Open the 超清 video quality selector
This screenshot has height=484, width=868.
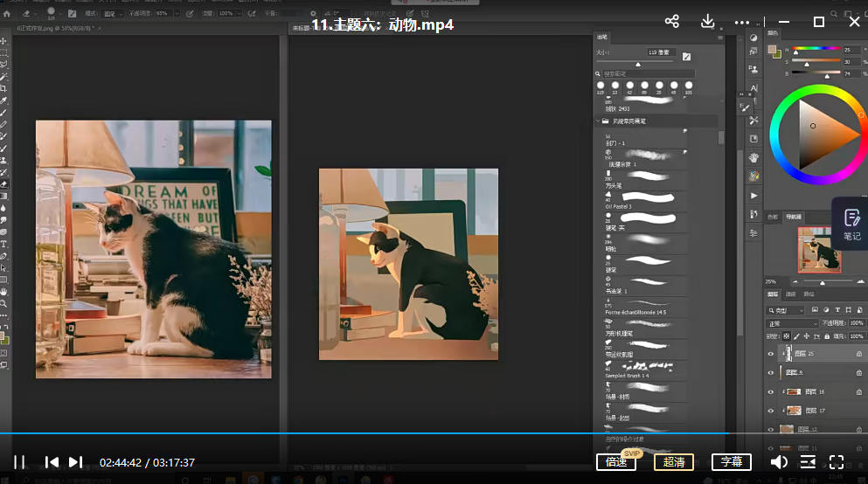(673, 462)
